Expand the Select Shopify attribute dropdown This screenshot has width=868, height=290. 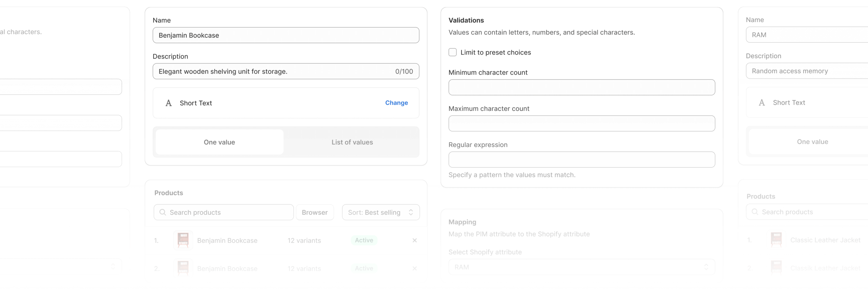point(581,267)
